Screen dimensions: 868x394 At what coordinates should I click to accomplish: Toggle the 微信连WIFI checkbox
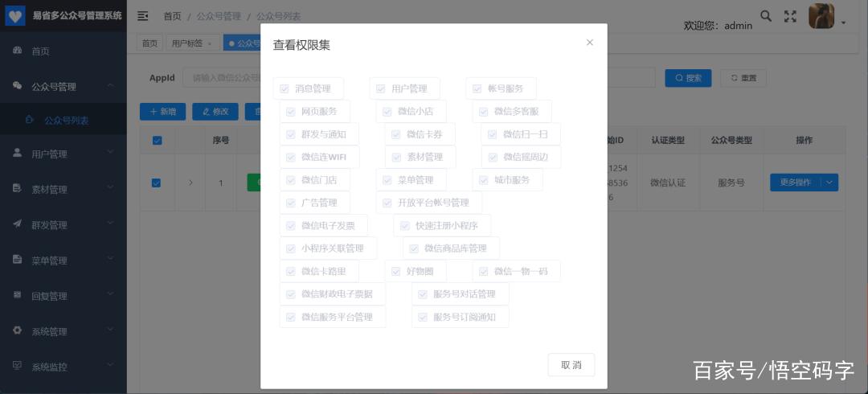pyautogui.click(x=291, y=157)
